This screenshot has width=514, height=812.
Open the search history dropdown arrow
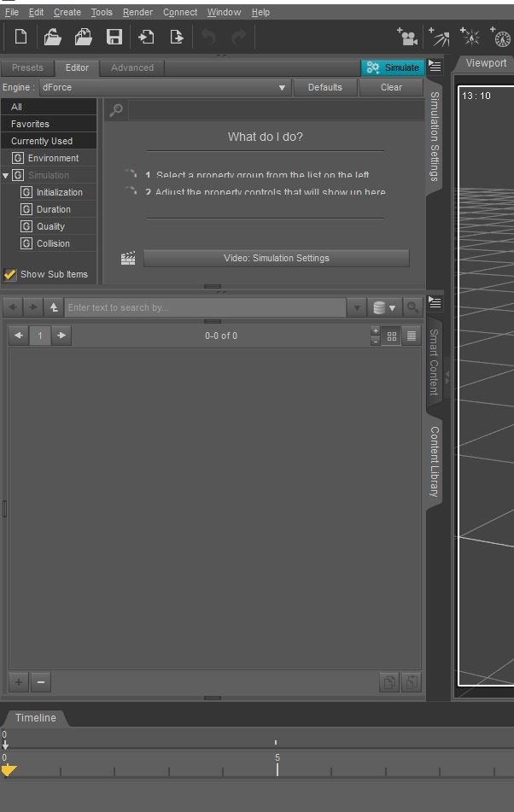coord(357,307)
